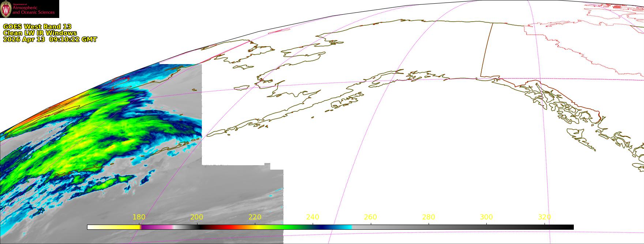Click the Atmospheric and Oceanic Sciences text
This screenshot has height=244, width=644.
[x=33, y=10]
